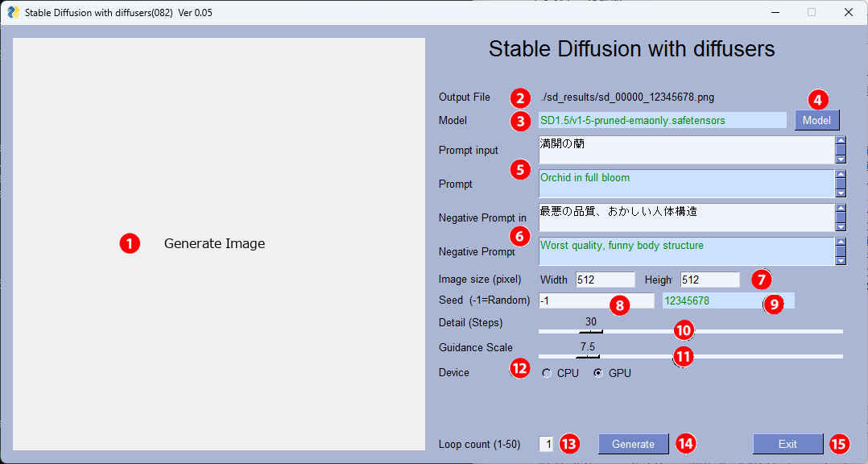Focus the Height input field
868x464 pixels.
(709, 280)
